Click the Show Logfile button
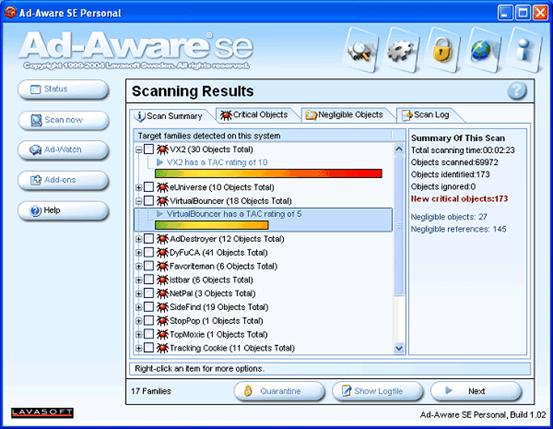 377,391
